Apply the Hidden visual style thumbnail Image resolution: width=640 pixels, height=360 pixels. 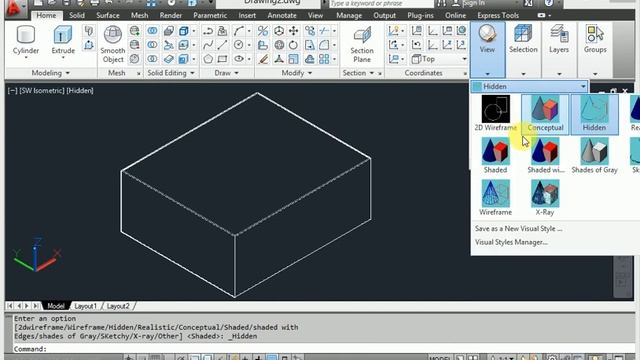coord(594,113)
